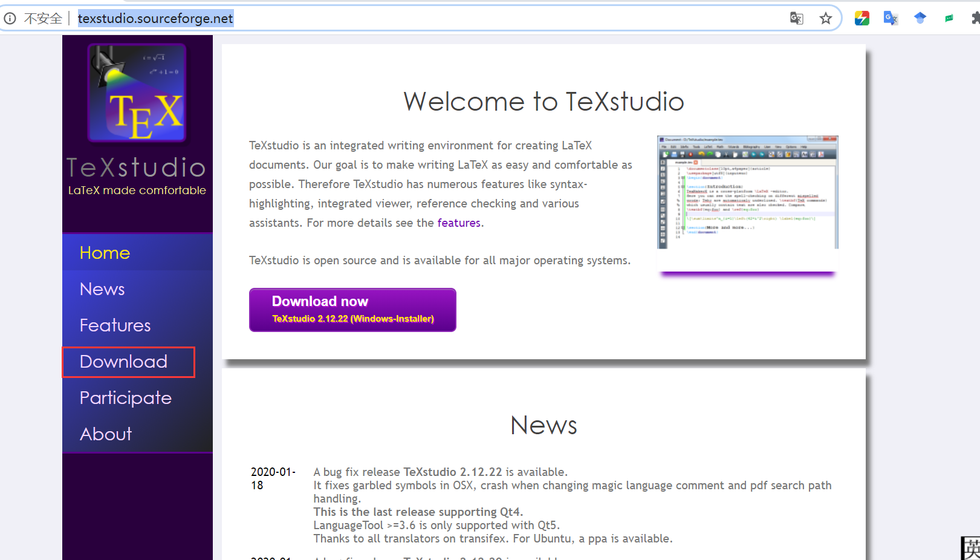Open the About page
Image resolution: width=980 pixels, height=560 pixels.
coord(106,434)
